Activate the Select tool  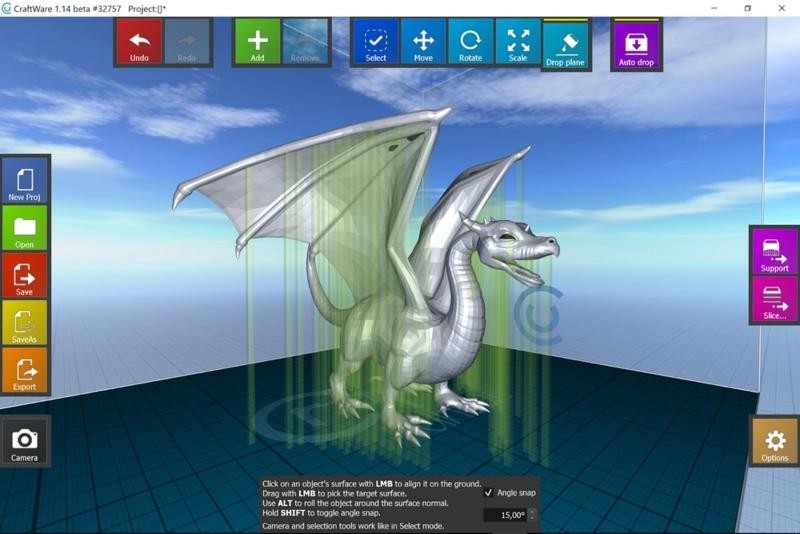pos(375,43)
